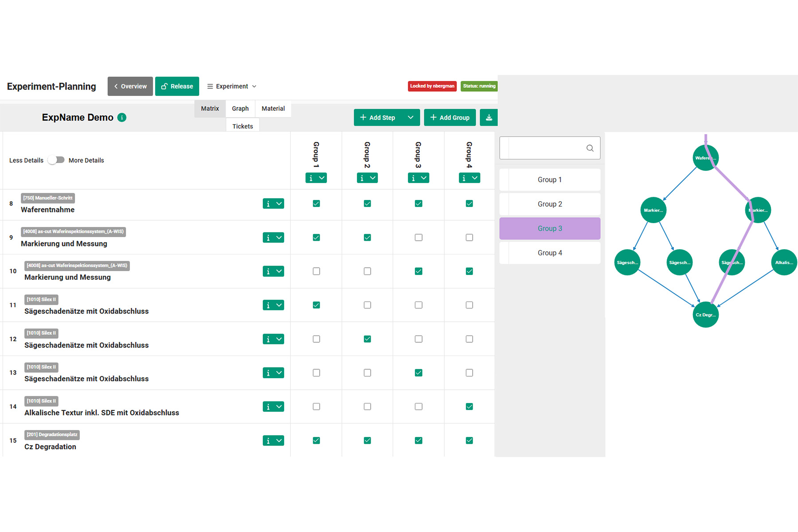Uncheck Waferentnahme for Group 1

click(316, 203)
